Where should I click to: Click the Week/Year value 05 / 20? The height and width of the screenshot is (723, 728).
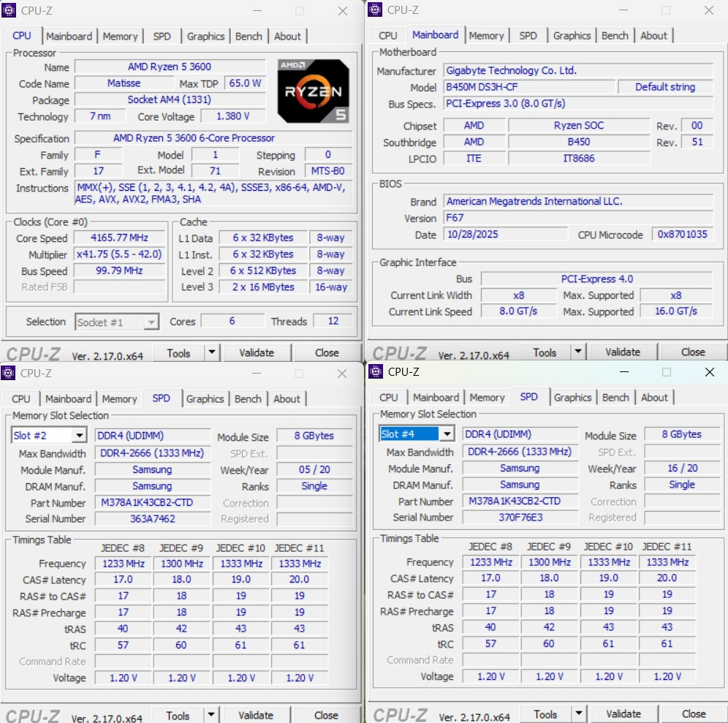pos(314,470)
